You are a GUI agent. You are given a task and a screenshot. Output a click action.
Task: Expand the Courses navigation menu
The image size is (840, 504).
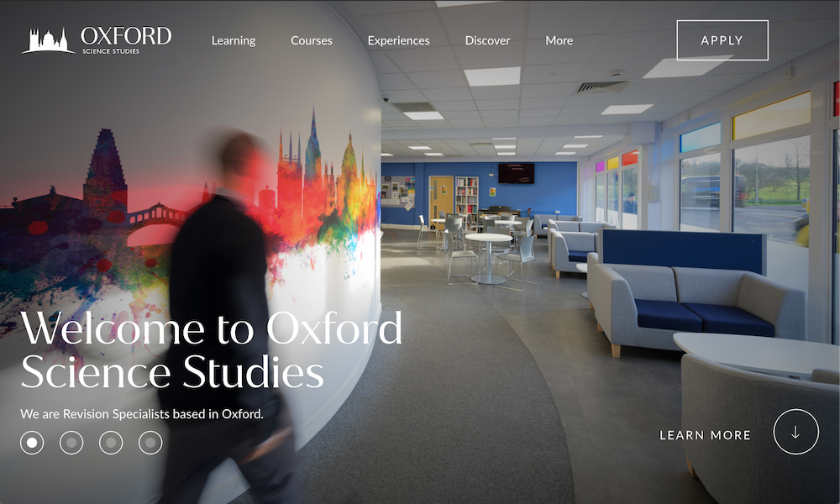(x=312, y=40)
